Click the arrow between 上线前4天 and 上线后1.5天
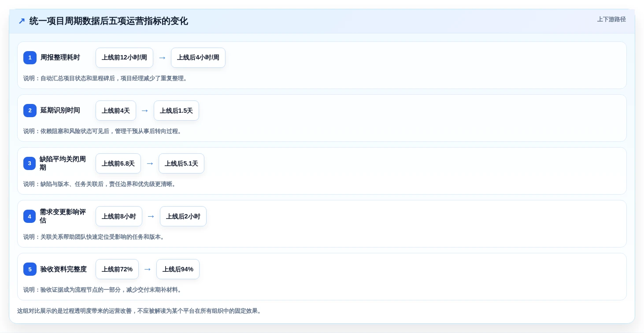 coord(145,111)
